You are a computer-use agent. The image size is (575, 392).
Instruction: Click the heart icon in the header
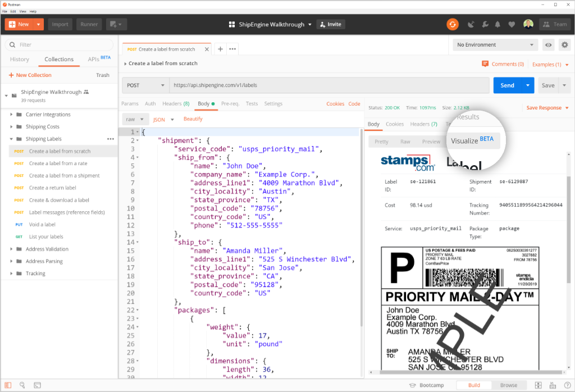(x=512, y=24)
